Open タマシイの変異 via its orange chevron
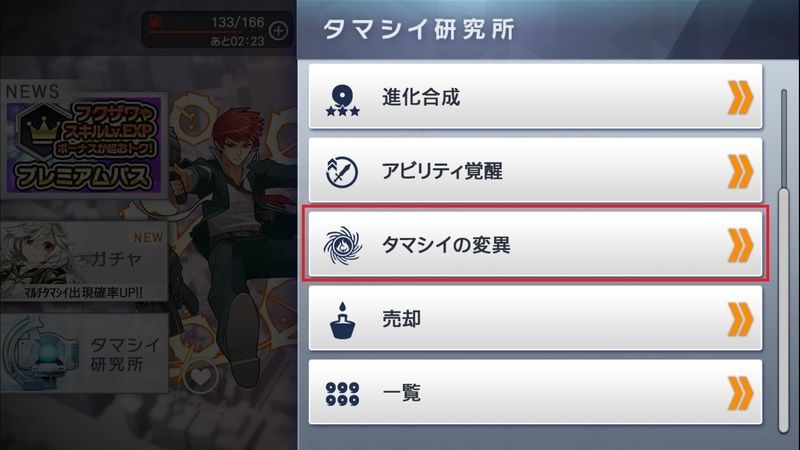The width and height of the screenshot is (800, 450). coord(740,245)
